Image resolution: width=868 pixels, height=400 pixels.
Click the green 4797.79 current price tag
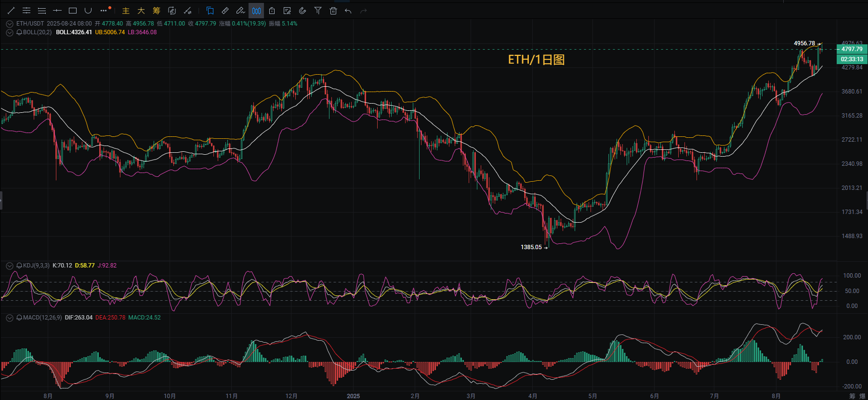coord(852,49)
